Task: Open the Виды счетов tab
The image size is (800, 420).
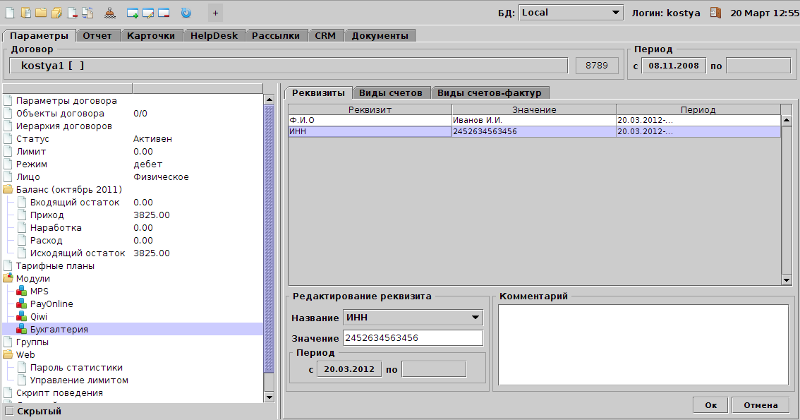Action: [x=394, y=92]
